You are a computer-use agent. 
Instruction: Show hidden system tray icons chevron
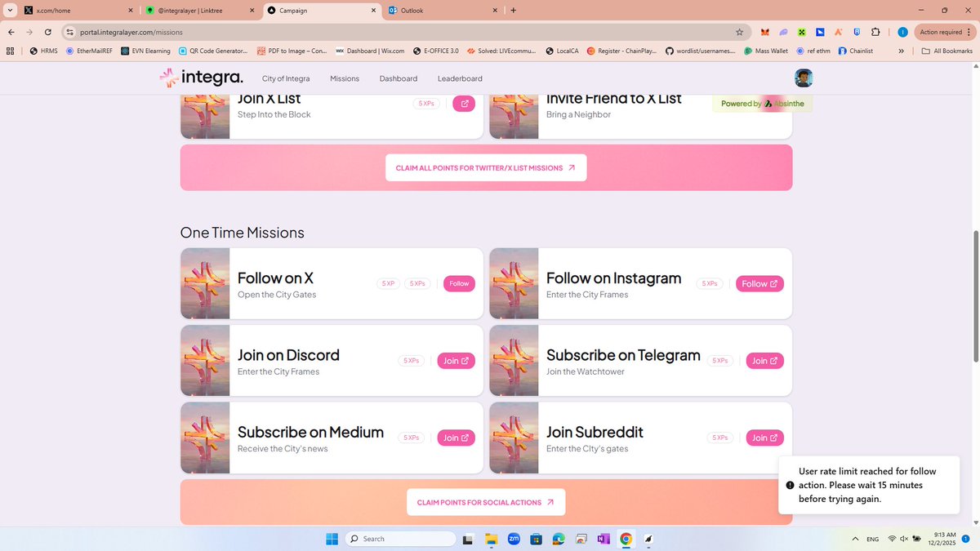[855, 539]
